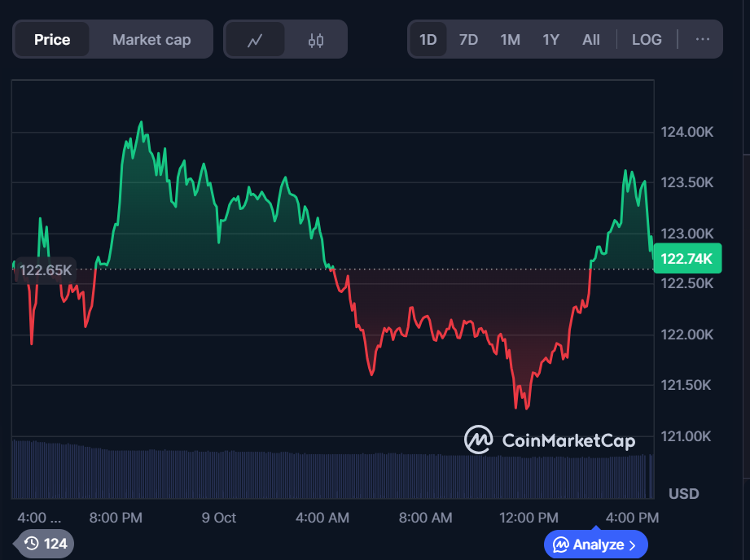Select the 1D time range
Screen dimensions: 750x560
pos(428,39)
